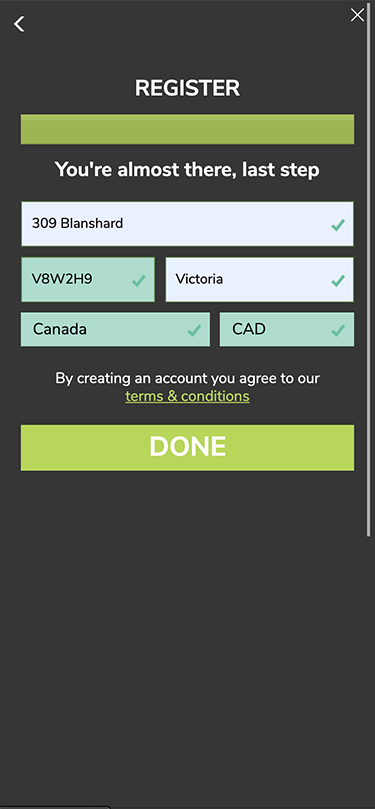Edit the 309 Blanshard address field
This screenshot has width=375, height=809.
coord(187,223)
